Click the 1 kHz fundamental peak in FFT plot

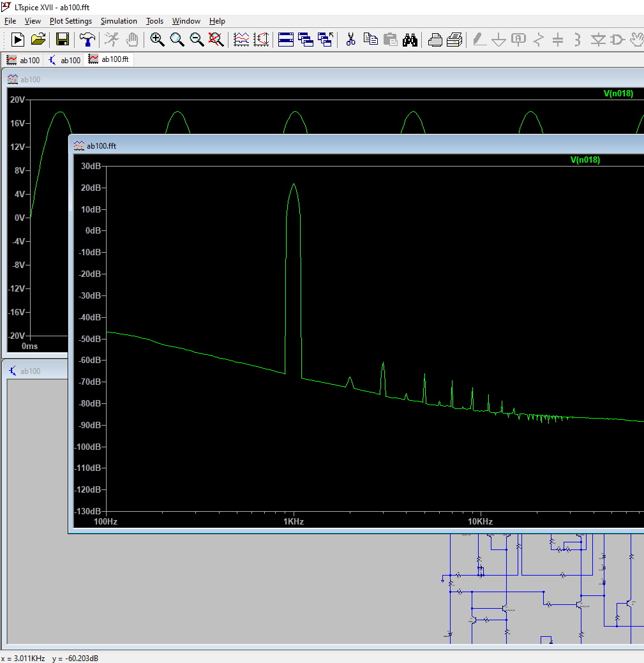(x=294, y=184)
